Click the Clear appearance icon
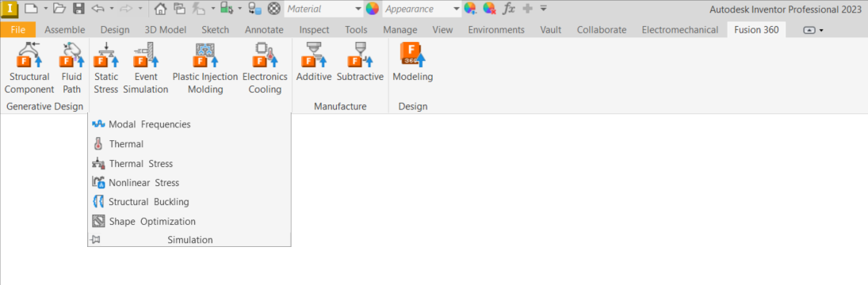The width and height of the screenshot is (868, 285). click(489, 8)
